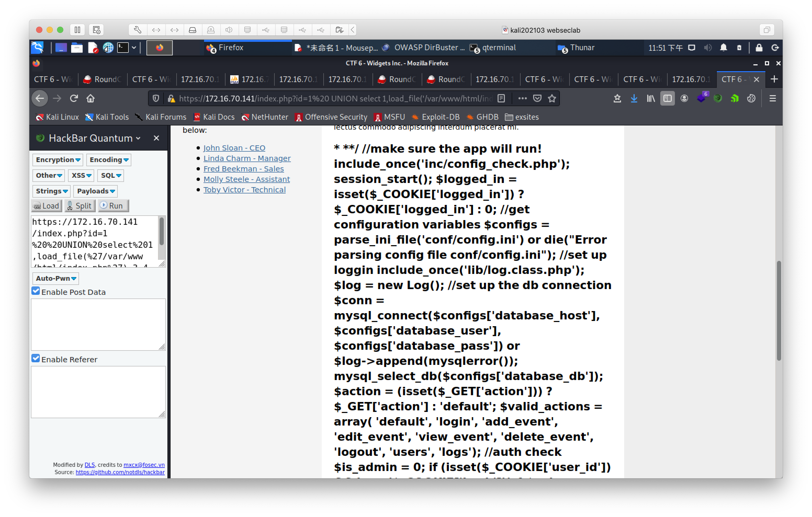Bookmark this page with the star icon
The width and height of the screenshot is (812, 517).
tap(552, 99)
